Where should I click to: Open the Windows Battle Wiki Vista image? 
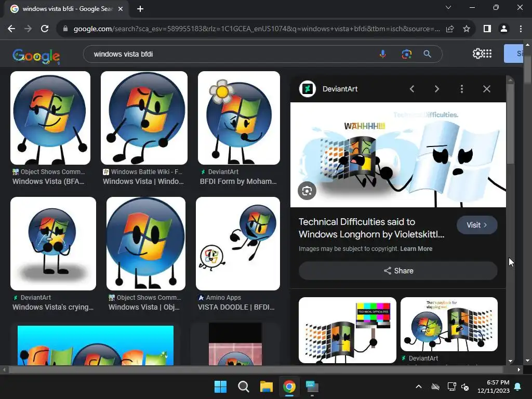(144, 118)
